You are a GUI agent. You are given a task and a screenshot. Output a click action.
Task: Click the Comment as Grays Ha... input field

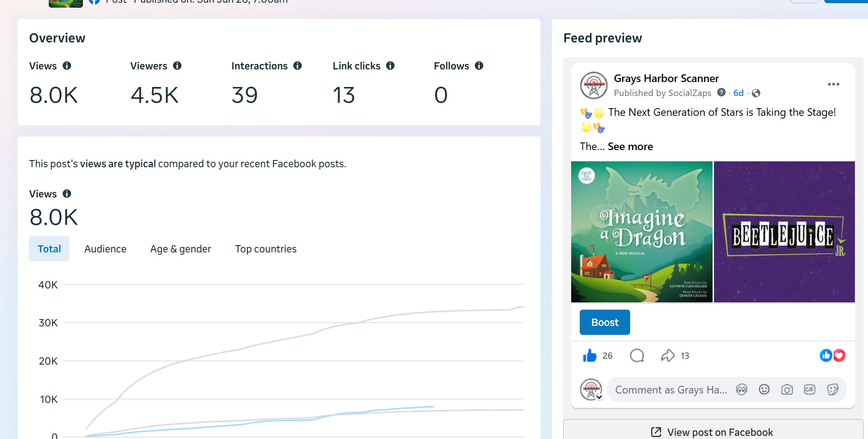pos(671,390)
